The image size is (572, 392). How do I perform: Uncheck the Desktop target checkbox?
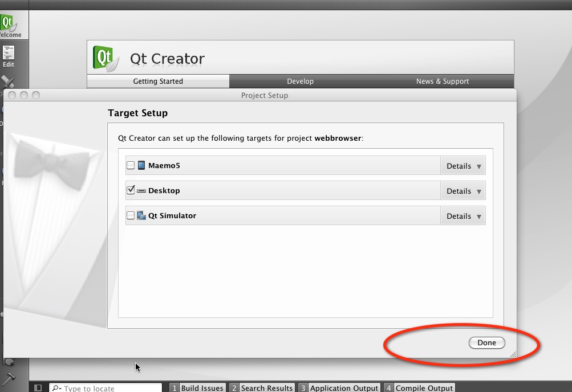click(131, 190)
